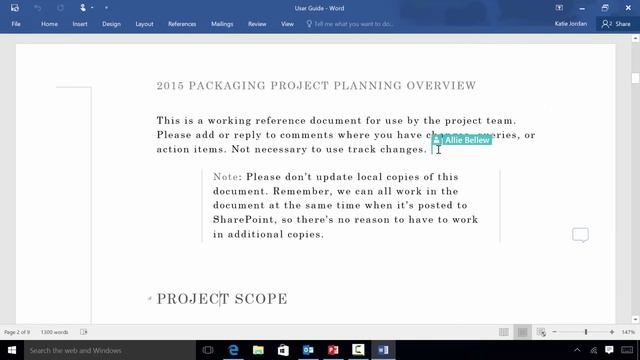Open the touch keyboard tray icon

pyautogui.click(x=627, y=350)
